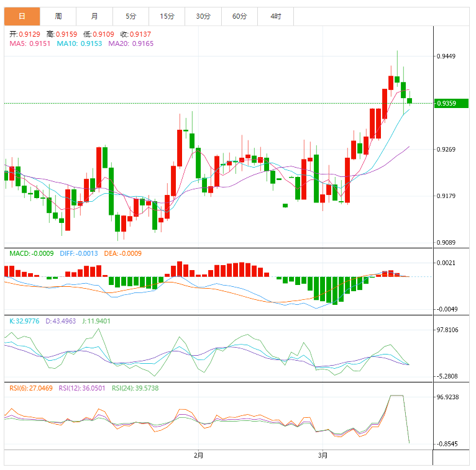Click the 2月 date axis marker
Image resolution: width=476 pixels, height=470 pixels.
[198, 456]
